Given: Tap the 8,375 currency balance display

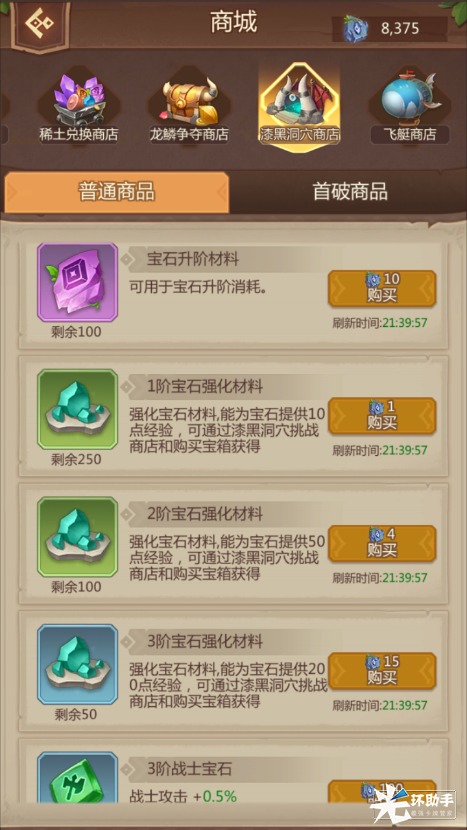Looking at the screenshot, I should pyautogui.click(x=390, y=29).
